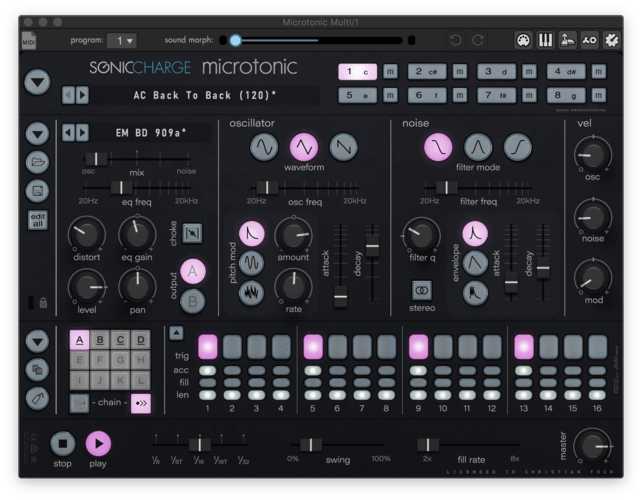This screenshot has height=500, width=642.
Task: Open the drum patch folder icon
Action: coord(38,162)
